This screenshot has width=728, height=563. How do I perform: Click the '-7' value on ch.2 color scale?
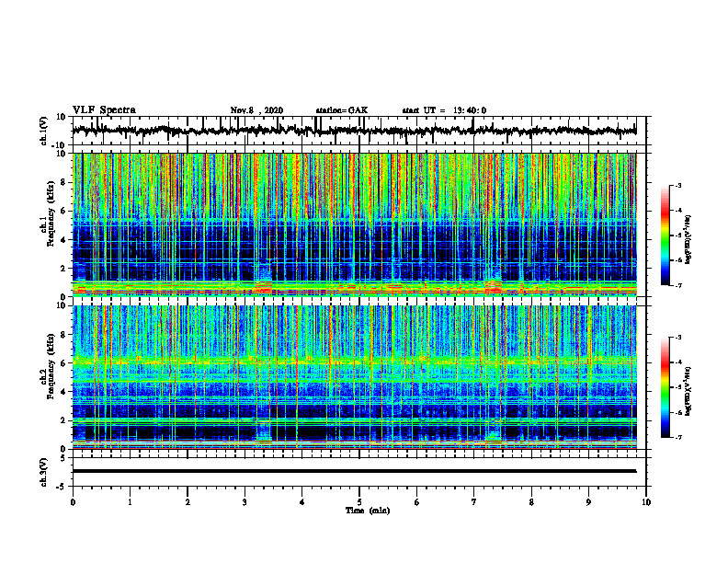pos(677,437)
